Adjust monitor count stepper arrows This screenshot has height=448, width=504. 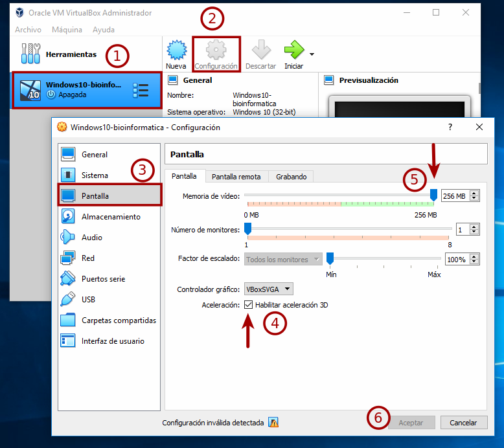[474, 230]
